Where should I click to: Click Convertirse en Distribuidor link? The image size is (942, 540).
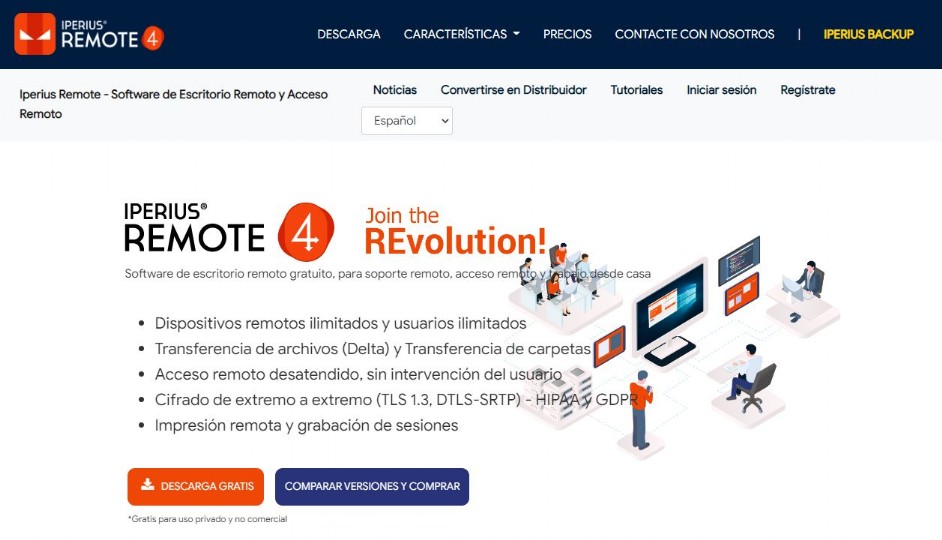click(514, 90)
